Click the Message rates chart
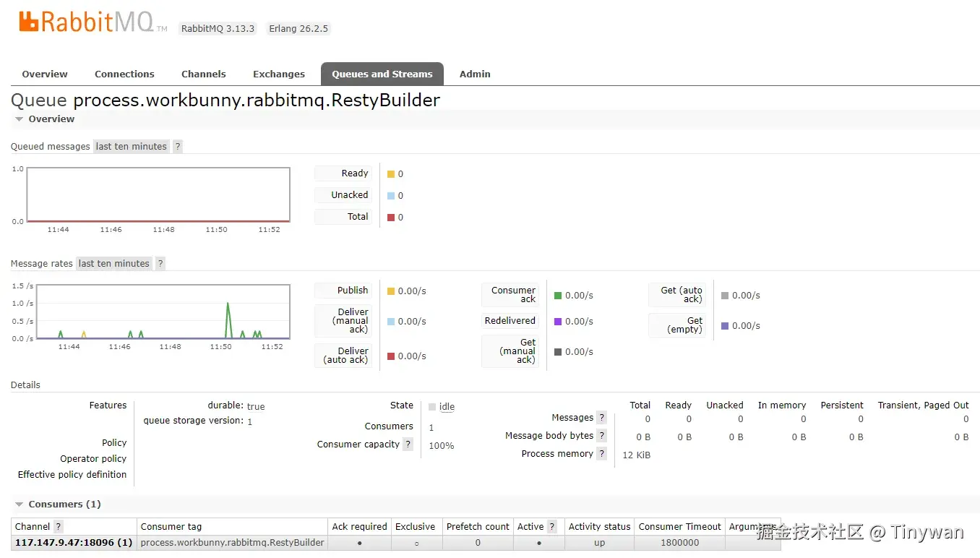The width and height of the screenshot is (980, 558). point(163,312)
